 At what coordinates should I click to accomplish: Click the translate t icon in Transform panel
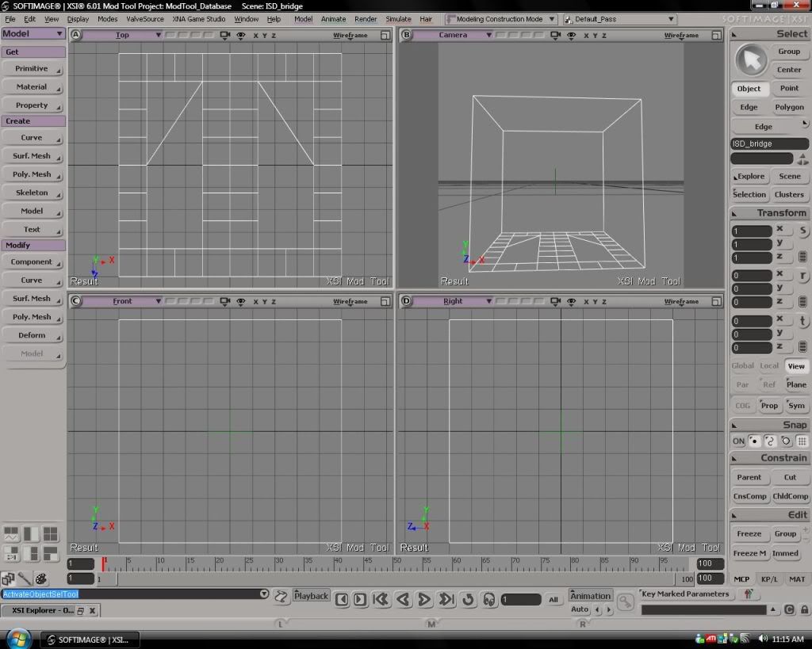click(802, 320)
